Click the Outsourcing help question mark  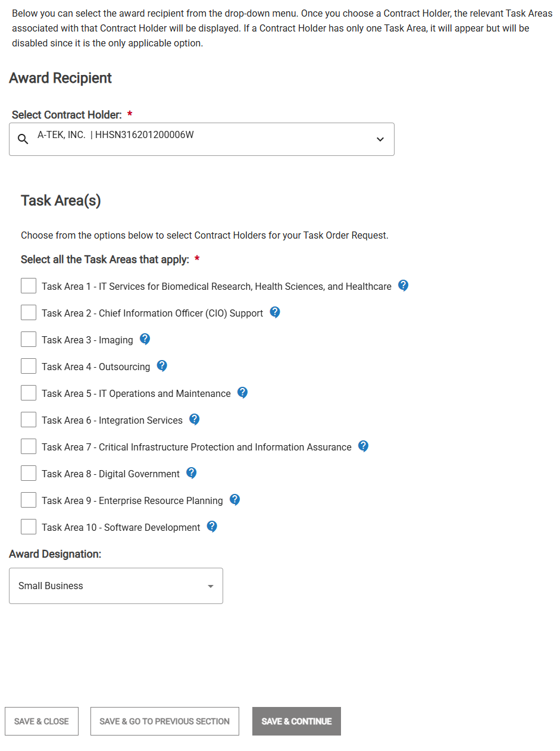pyautogui.click(x=162, y=366)
